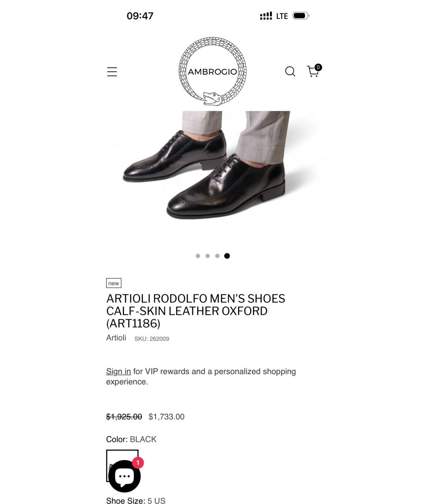Select the fourth carousel dot
The height and width of the screenshot is (504, 425).
pos(227,256)
